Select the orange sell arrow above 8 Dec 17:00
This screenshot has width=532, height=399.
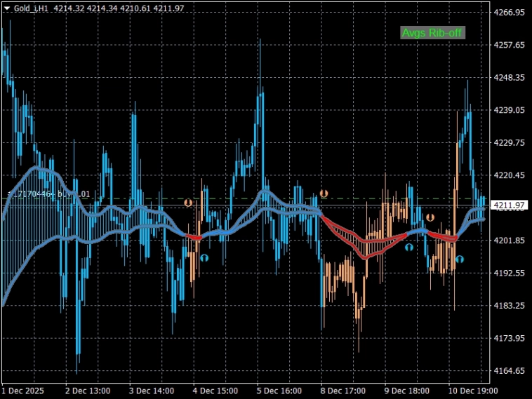324,193
